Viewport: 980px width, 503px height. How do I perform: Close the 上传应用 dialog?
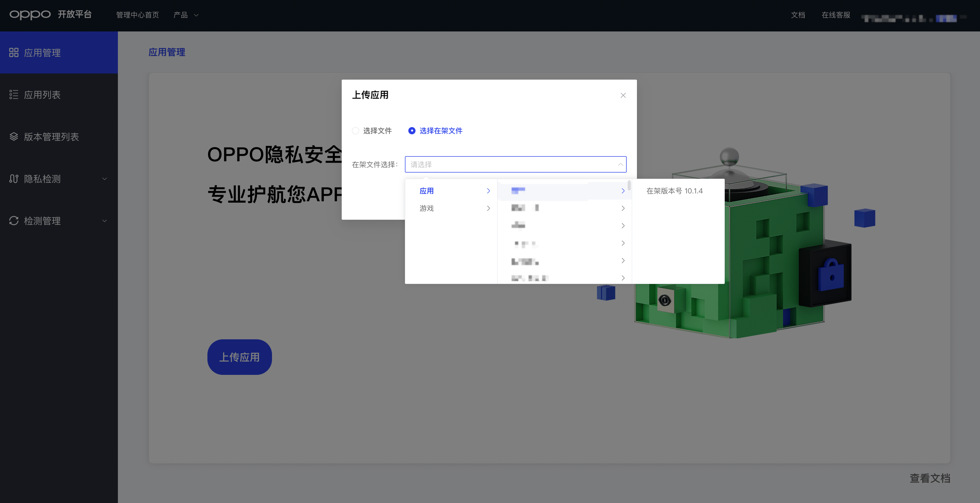[x=623, y=95]
